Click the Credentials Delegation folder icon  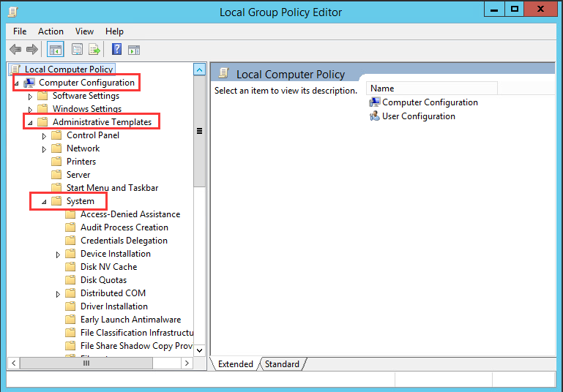pyautogui.click(x=70, y=241)
